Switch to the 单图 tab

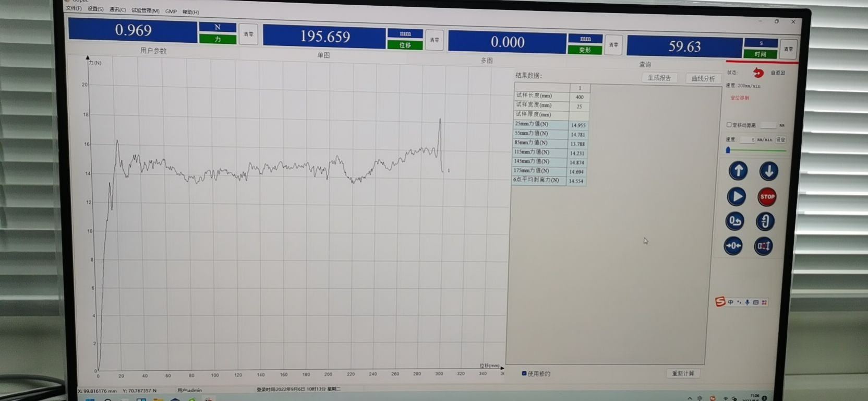pos(323,55)
